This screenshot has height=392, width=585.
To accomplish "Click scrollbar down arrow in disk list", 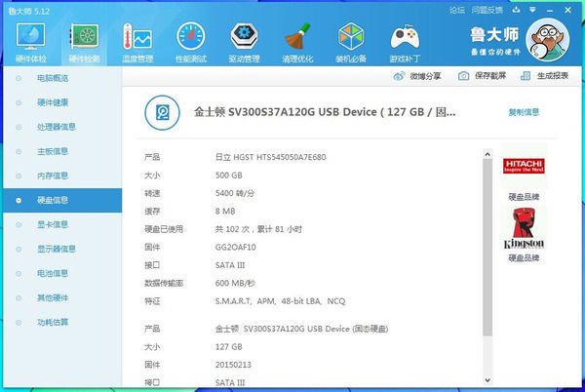I will pos(487,380).
